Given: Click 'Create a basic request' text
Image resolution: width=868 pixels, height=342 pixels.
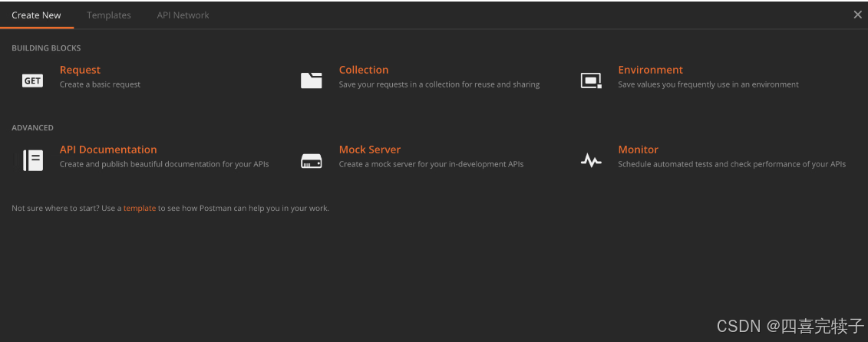Looking at the screenshot, I should click(101, 84).
